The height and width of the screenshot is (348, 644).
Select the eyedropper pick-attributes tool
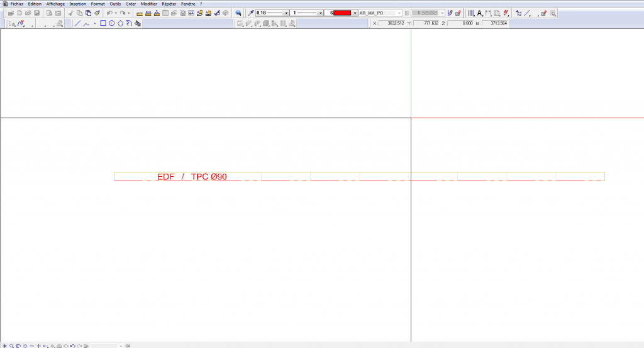click(x=250, y=13)
